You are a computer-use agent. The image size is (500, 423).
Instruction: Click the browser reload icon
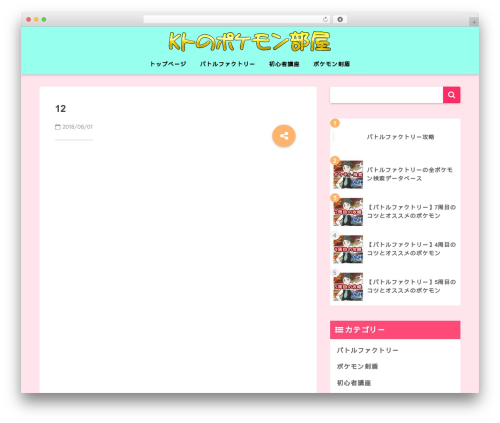click(x=325, y=19)
